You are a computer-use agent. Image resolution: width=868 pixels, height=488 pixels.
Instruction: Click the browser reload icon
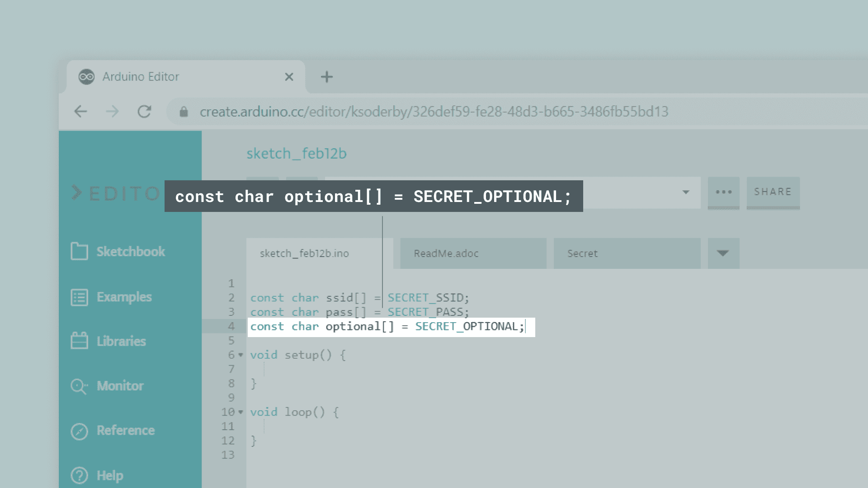(x=144, y=112)
